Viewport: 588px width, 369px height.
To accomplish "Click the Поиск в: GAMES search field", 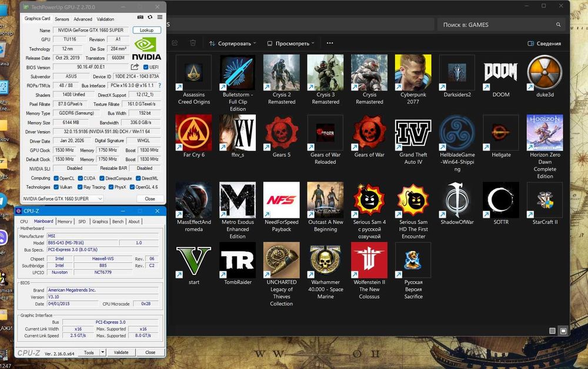I will (502, 25).
